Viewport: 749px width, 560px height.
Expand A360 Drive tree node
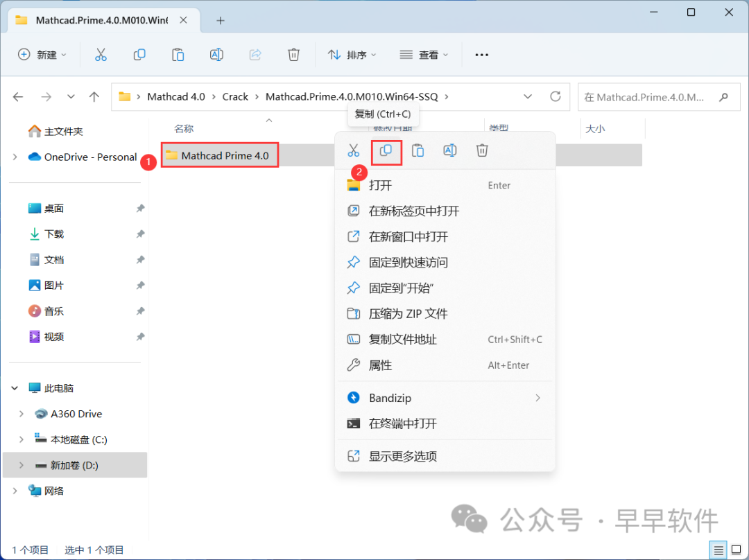point(21,414)
